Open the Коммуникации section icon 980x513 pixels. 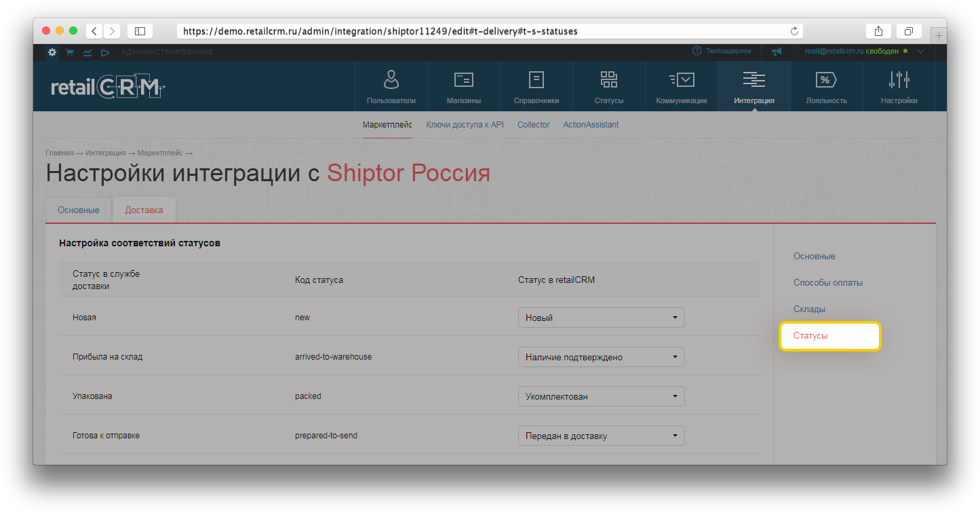681,80
